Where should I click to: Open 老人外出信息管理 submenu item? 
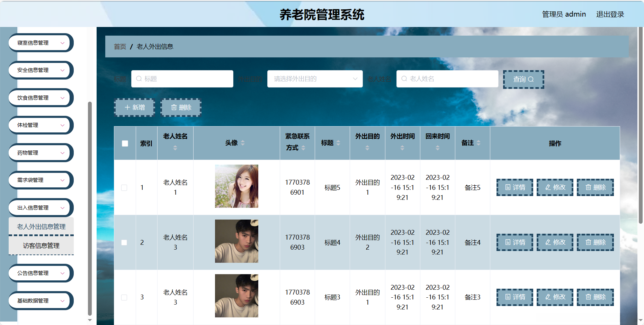pos(41,227)
